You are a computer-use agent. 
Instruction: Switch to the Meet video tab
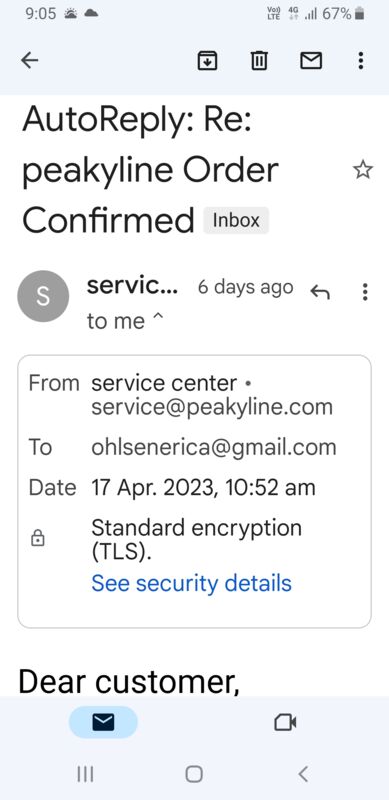coord(285,722)
